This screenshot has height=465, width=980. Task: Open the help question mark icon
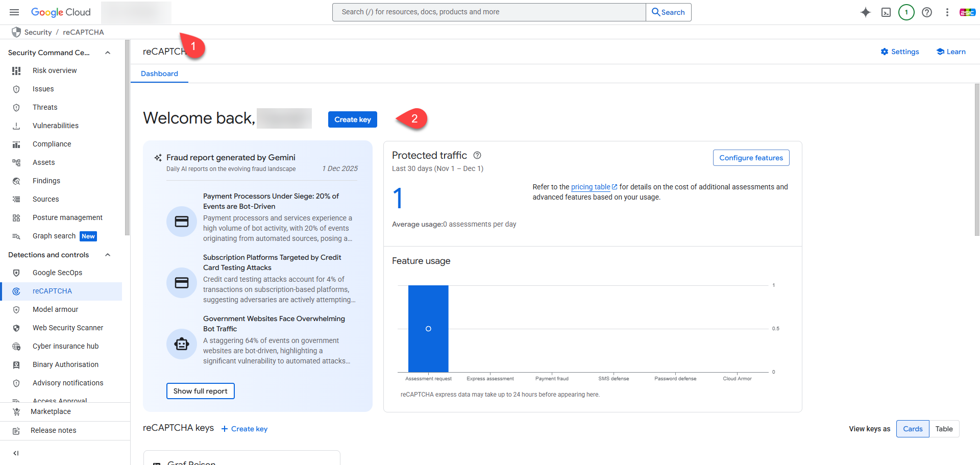pyautogui.click(x=927, y=12)
